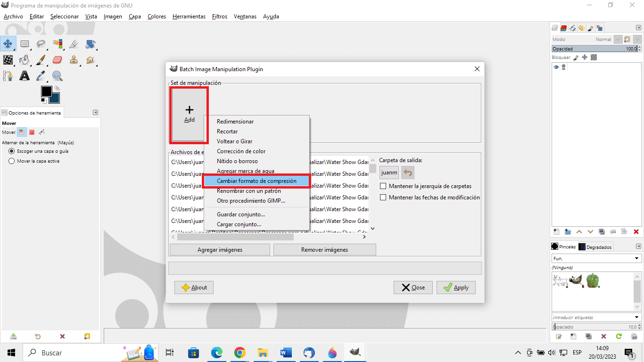Image resolution: width=644 pixels, height=362 pixels.
Task: Select the Crop tool
Action: [x=74, y=44]
